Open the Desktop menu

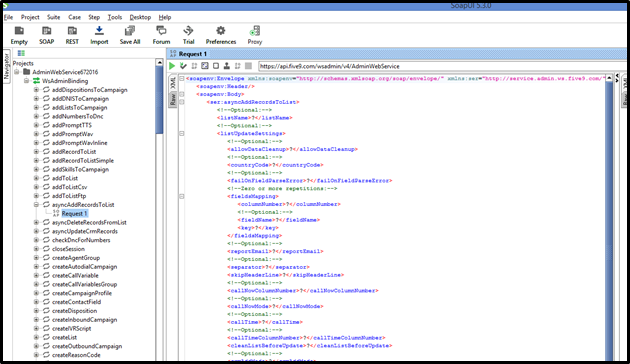pyautogui.click(x=140, y=17)
